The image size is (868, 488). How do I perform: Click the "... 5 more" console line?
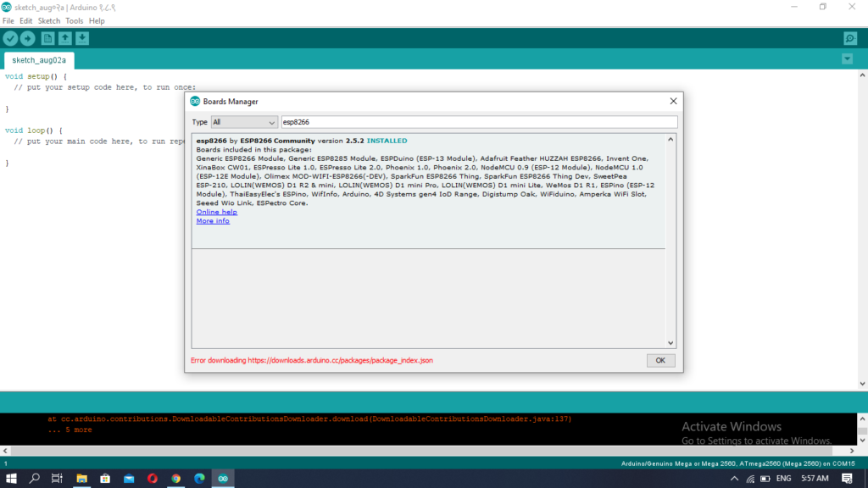[70, 430]
